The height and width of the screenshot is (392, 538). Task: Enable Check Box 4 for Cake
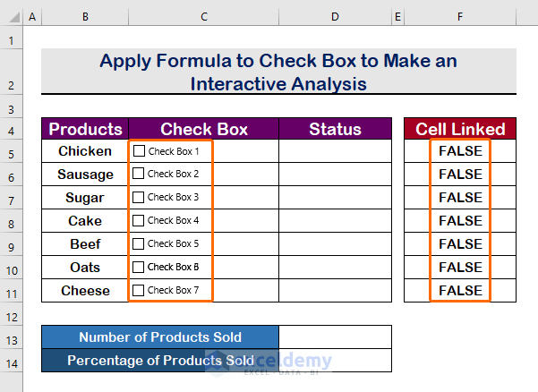(138, 220)
